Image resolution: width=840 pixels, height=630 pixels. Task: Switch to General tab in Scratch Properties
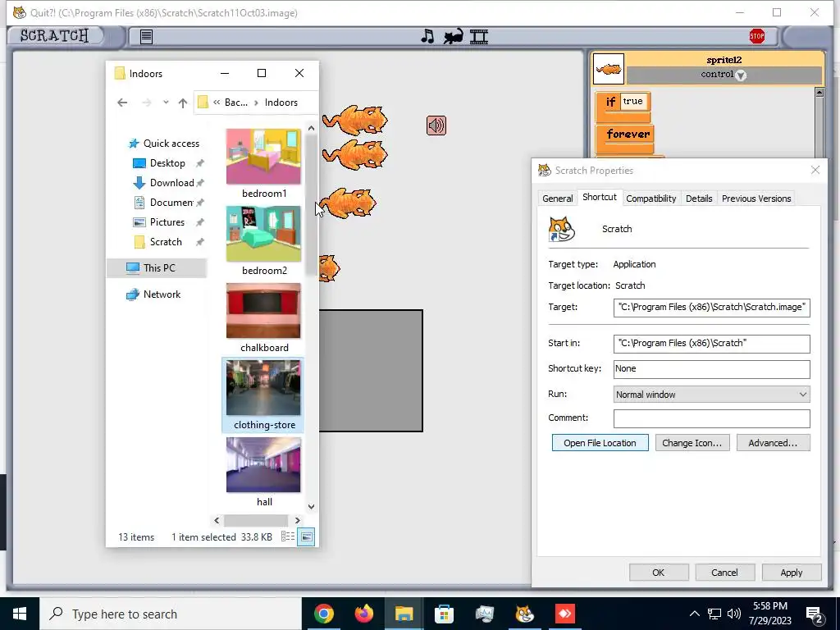click(557, 199)
